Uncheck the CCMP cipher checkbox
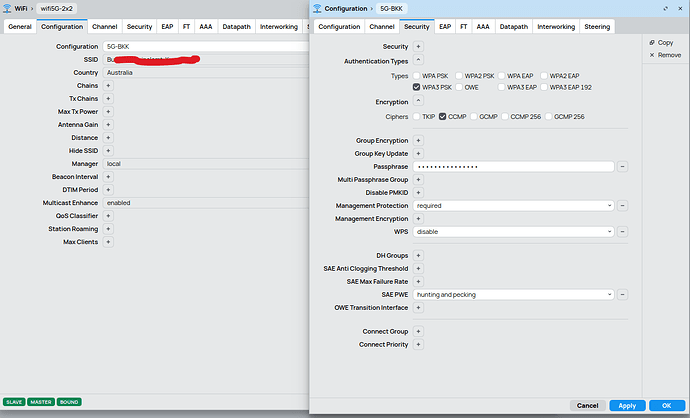 pos(442,117)
